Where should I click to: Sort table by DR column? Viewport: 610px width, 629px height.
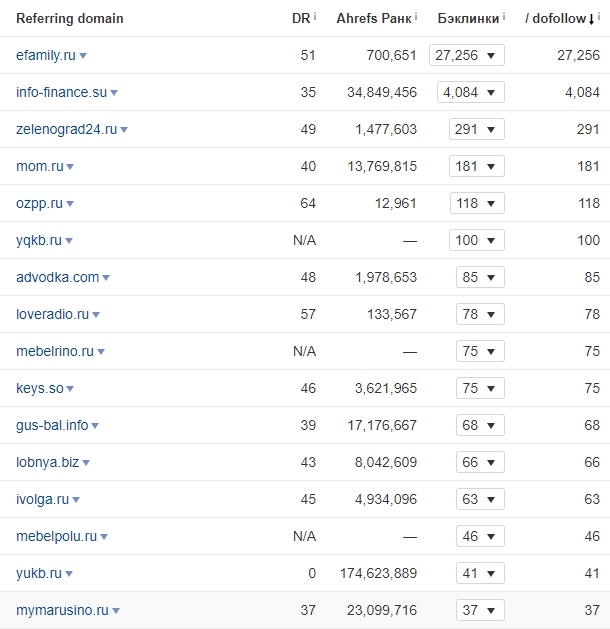tap(301, 18)
